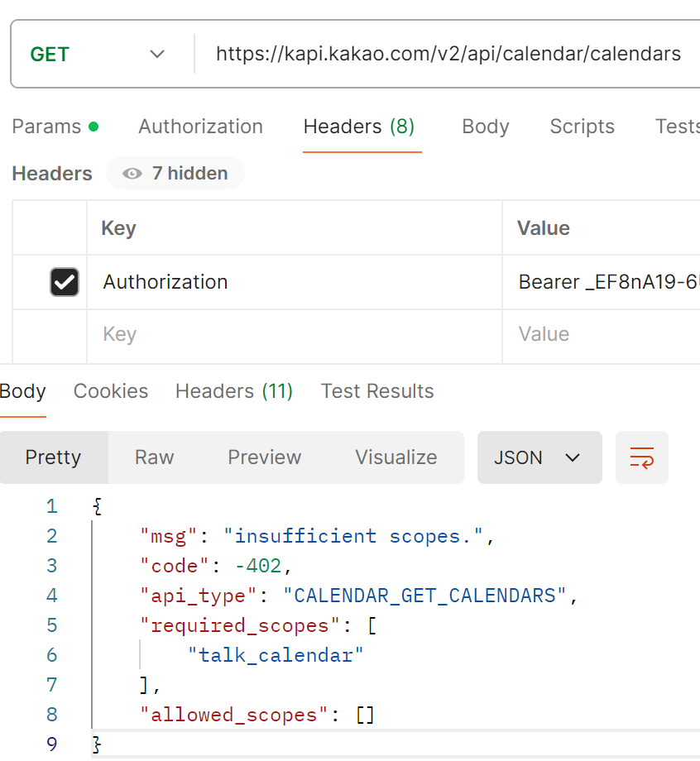This screenshot has height=761, width=700.
Task: Click the request URL field
Action: 448,54
